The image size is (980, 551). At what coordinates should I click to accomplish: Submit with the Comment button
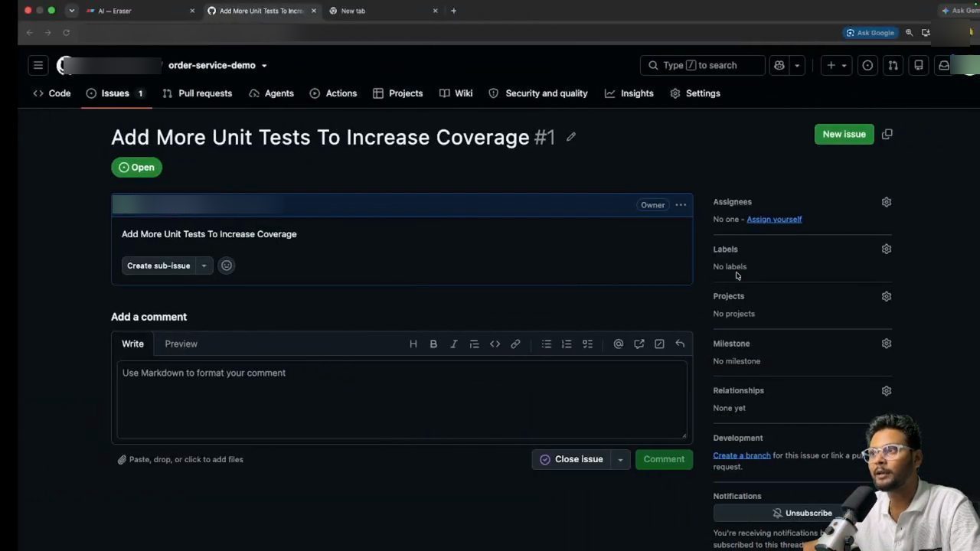click(664, 459)
